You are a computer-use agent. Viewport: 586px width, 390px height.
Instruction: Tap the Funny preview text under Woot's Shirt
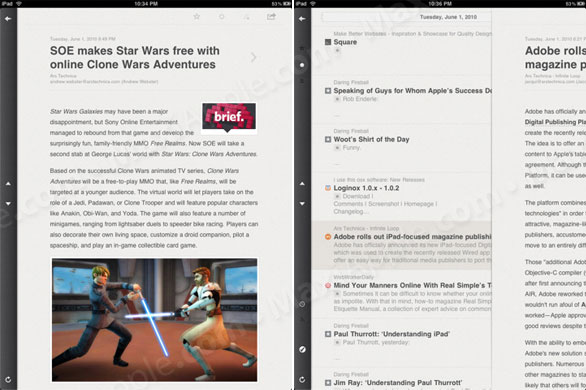coord(351,148)
